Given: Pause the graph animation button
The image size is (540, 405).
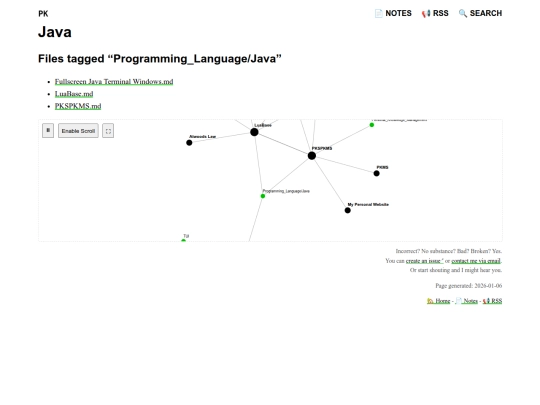Looking at the screenshot, I should tap(48, 131).
